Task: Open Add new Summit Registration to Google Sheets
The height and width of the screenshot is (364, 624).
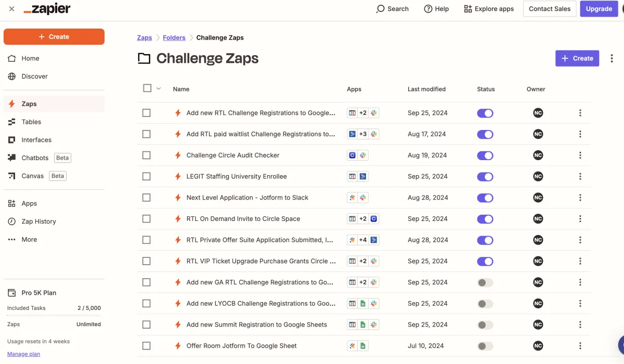Action: pos(257,325)
